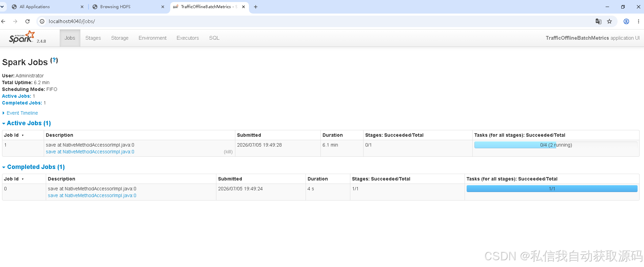Click the Apache Spark logo
The width and height of the screenshot is (644, 267).
click(22, 37)
